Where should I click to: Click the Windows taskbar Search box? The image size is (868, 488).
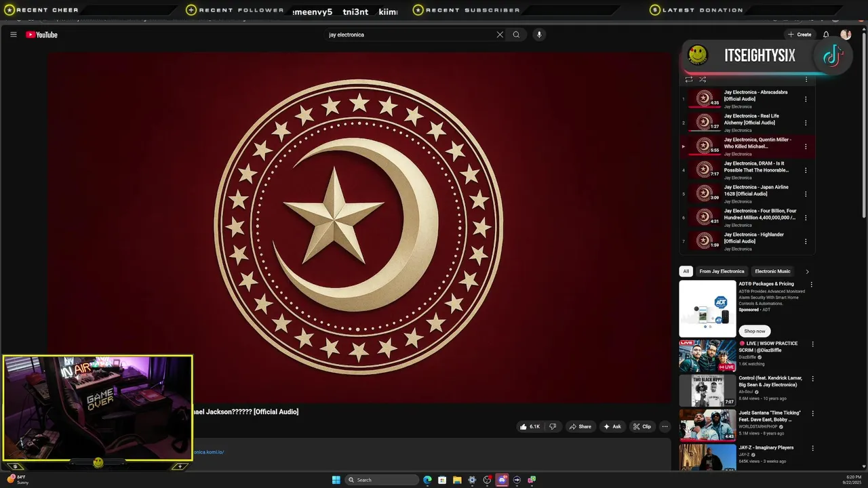pos(382,480)
